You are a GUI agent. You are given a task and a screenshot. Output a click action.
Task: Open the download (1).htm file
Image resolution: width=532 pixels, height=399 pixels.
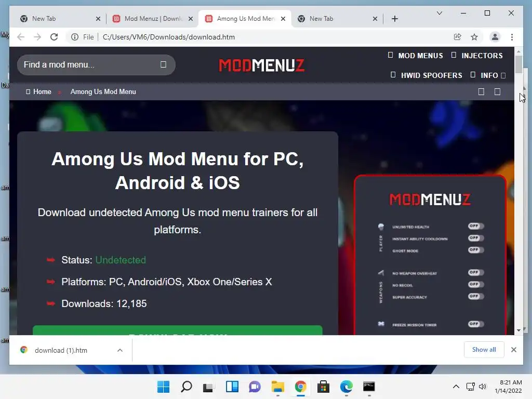(x=61, y=350)
